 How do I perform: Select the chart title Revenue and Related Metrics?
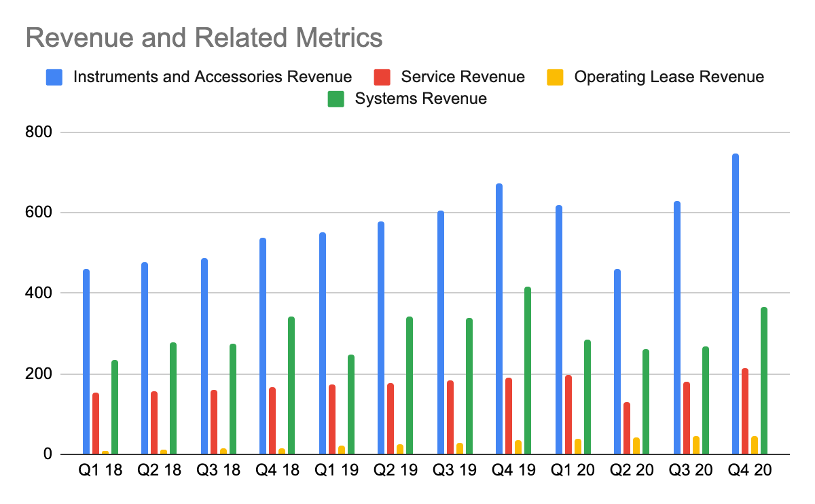point(204,38)
